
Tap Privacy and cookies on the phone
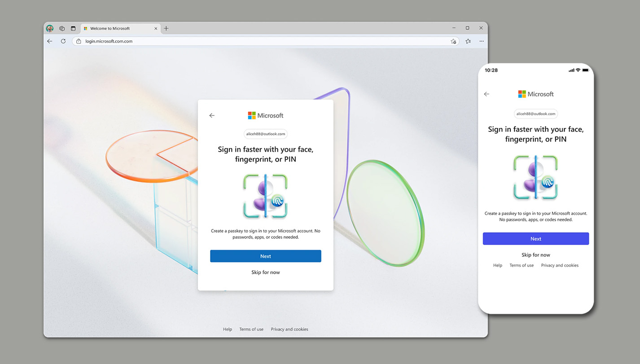pyautogui.click(x=560, y=265)
